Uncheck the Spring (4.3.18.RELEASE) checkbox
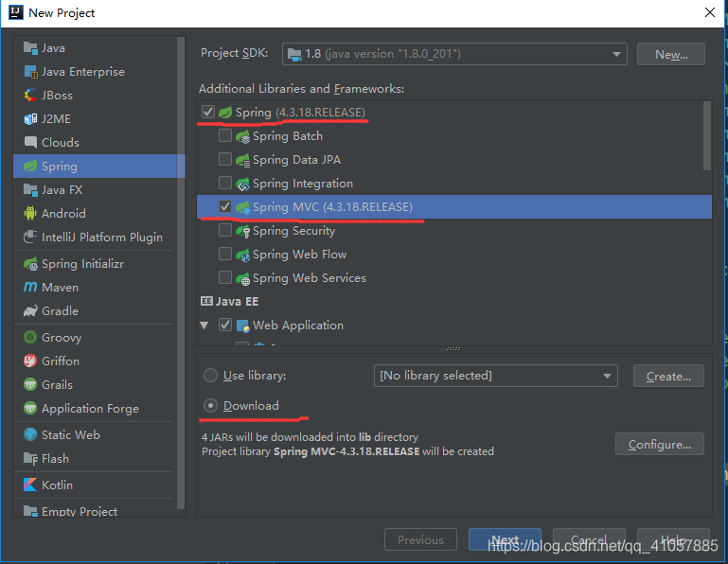 [x=208, y=112]
